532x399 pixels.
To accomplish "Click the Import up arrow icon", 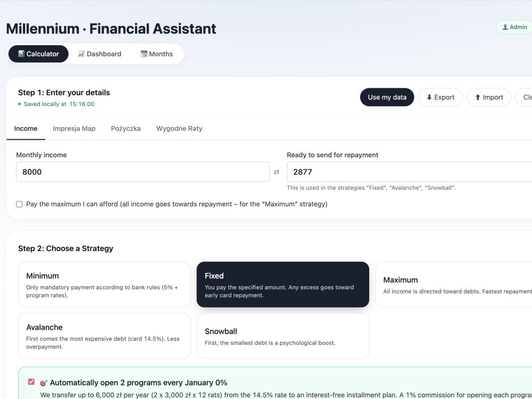I will coord(478,97).
